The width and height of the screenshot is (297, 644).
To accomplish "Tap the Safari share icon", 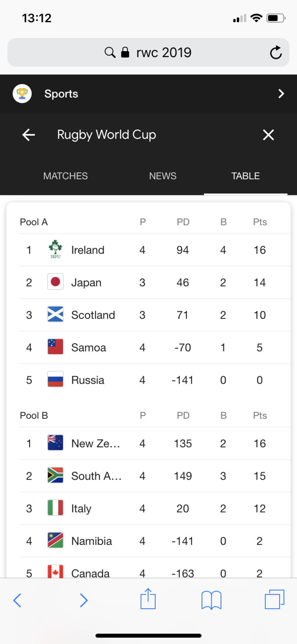I will pyautogui.click(x=148, y=599).
